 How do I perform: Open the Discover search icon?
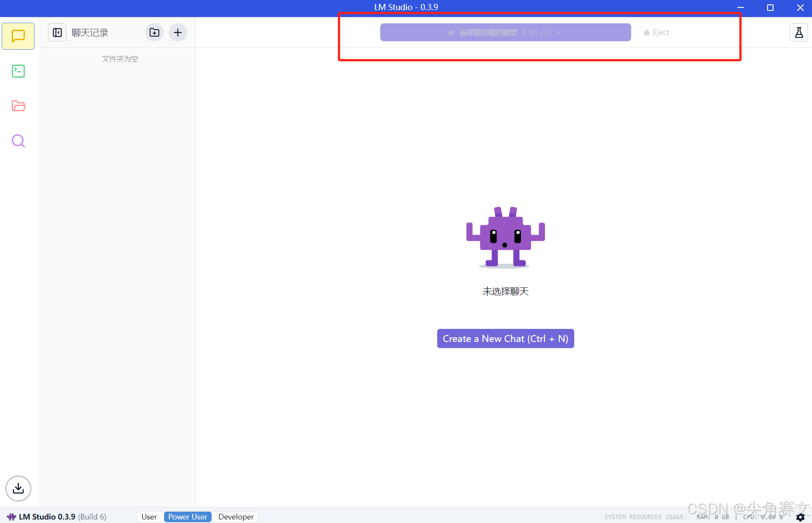click(x=18, y=141)
